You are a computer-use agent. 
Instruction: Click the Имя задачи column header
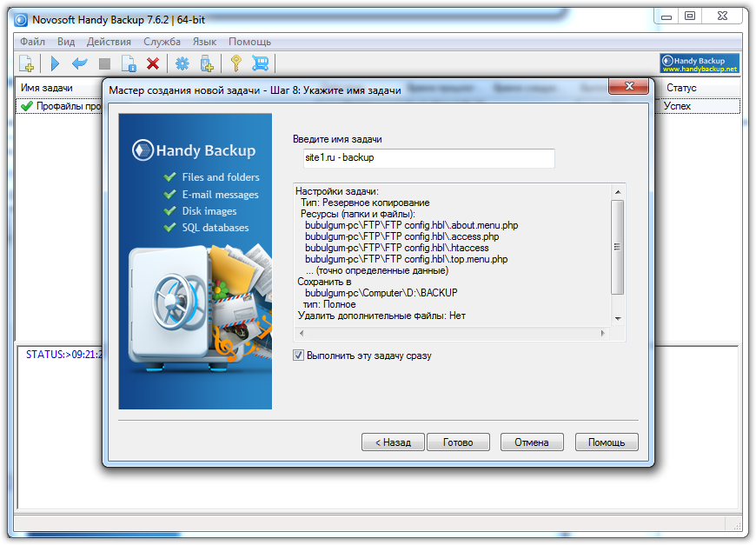pos(47,89)
